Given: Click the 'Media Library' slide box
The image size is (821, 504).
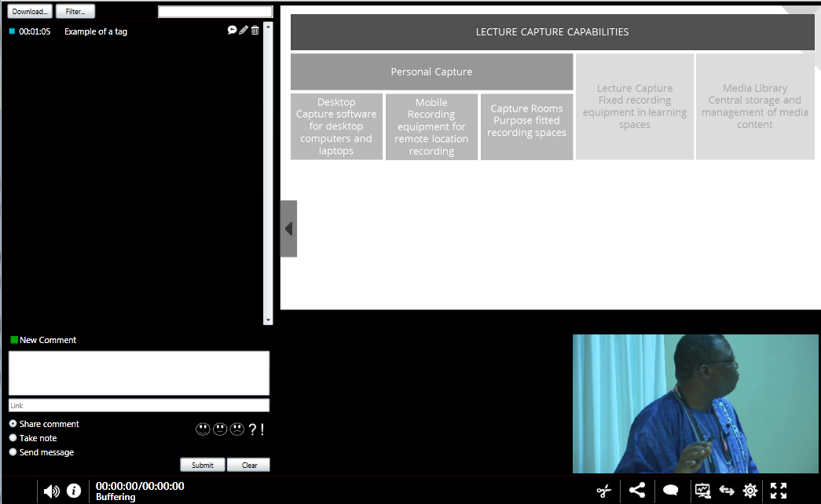Looking at the screenshot, I should [x=755, y=106].
